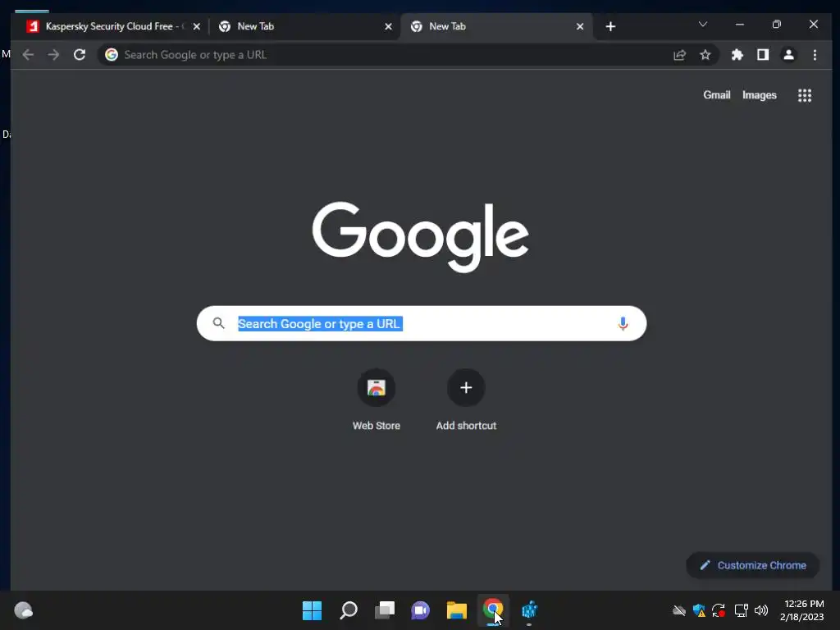Open Windows Security tray icon
This screenshot has height=630, width=840.
[699, 610]
